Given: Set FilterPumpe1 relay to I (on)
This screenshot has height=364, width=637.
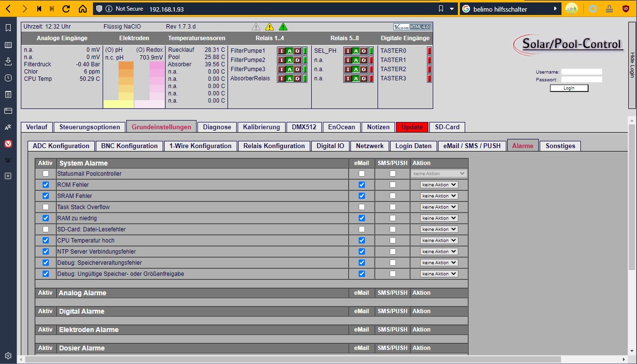Looking at the screenshot, I should 282,51.
